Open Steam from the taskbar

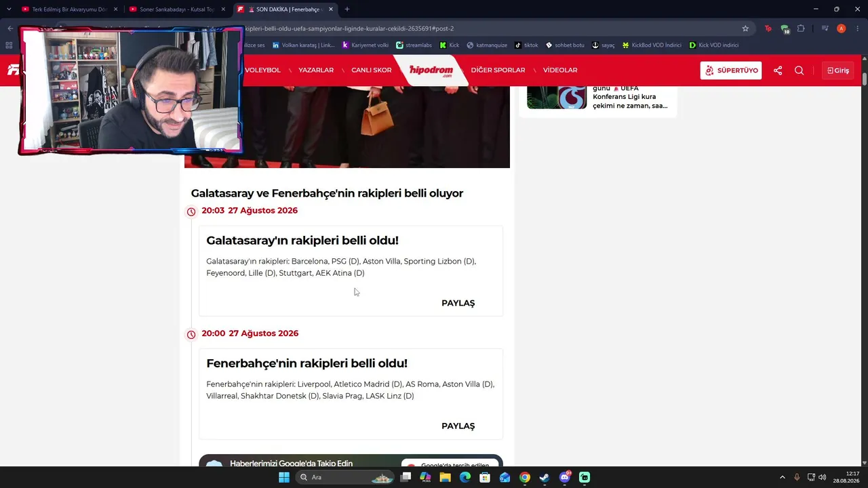545,477
